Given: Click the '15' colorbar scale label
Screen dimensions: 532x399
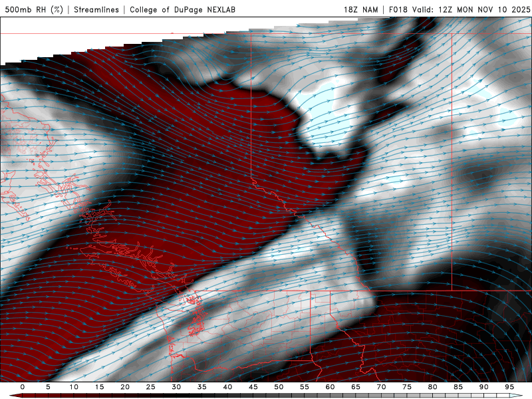Looking at the screenshot, I should pyautogui.click(x=99, y=387).
